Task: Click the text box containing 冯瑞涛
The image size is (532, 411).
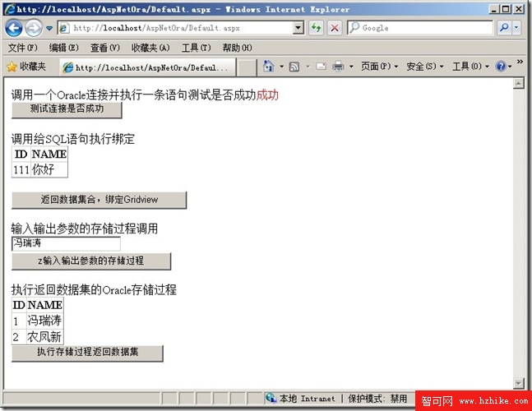Action: tap(66, 243)
